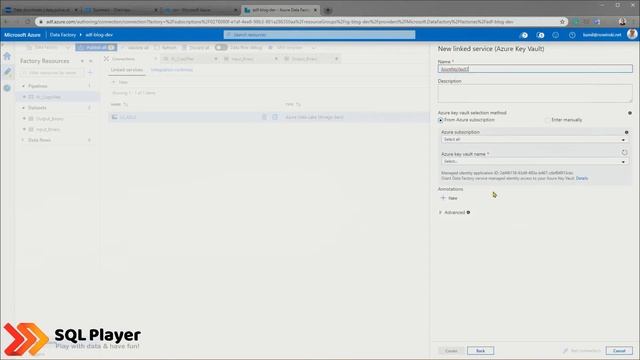Image resolution: width=640 pixels, height=360 pixels.
Task: Sort the linked services by Name column
Action: (120, 104)
